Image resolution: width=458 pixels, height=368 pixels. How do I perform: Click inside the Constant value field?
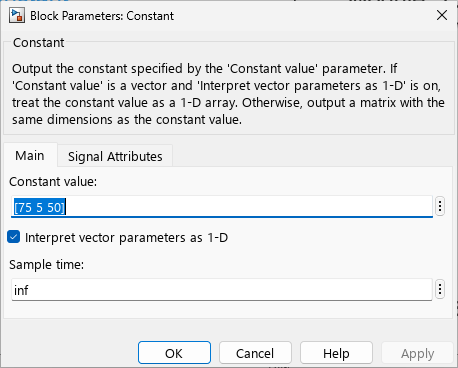pyautogui.click(x=222, y=207)
